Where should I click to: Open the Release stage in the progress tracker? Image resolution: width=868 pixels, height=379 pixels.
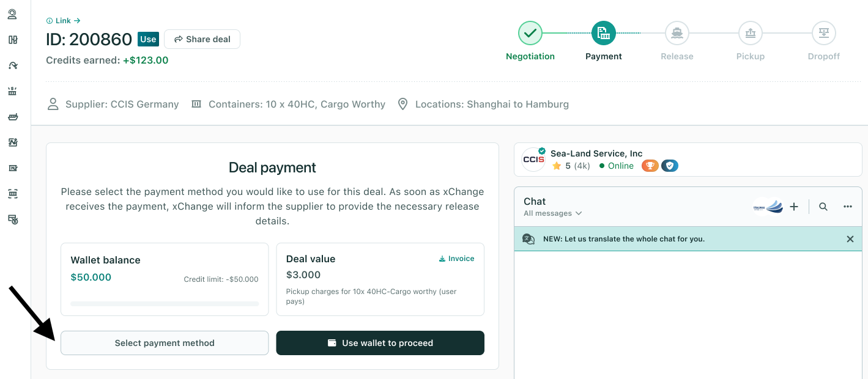coord(677,33)
